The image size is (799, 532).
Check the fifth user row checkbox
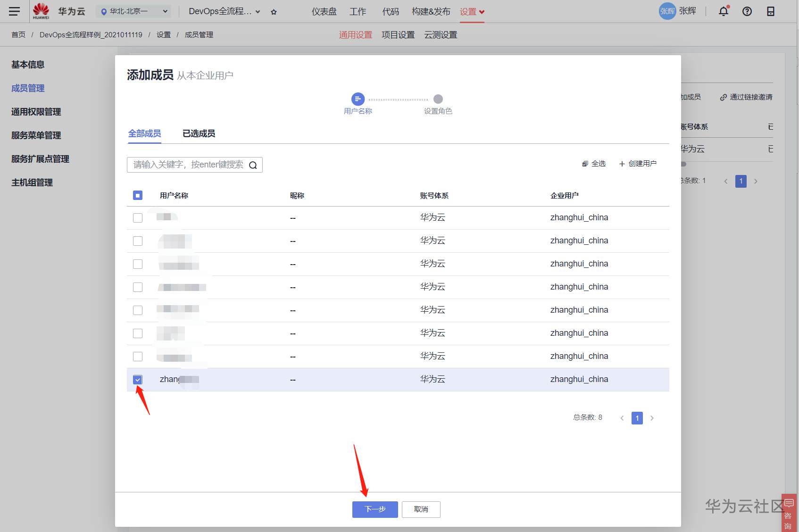138,310
